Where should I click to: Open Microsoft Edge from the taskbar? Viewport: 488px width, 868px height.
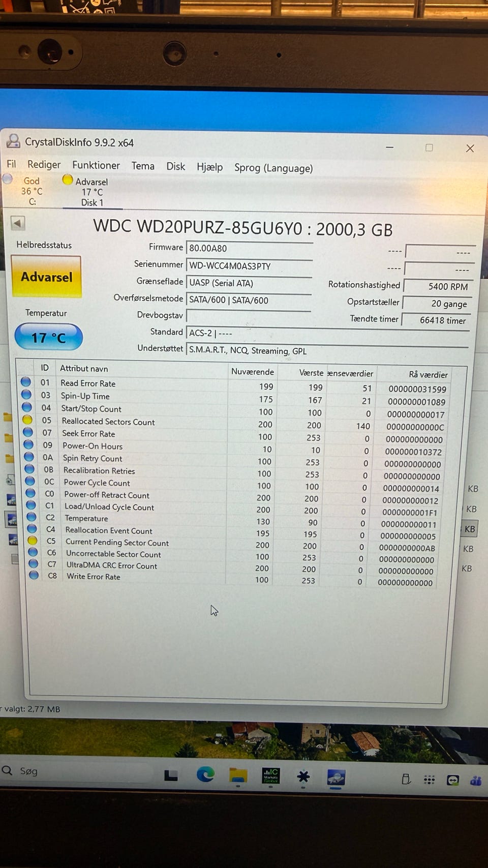(x=205, y=774)
